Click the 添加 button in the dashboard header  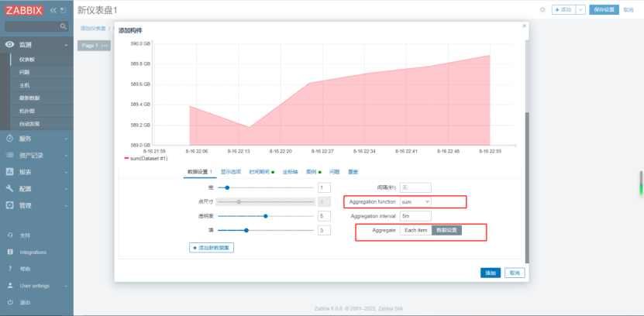coord(563,10)
